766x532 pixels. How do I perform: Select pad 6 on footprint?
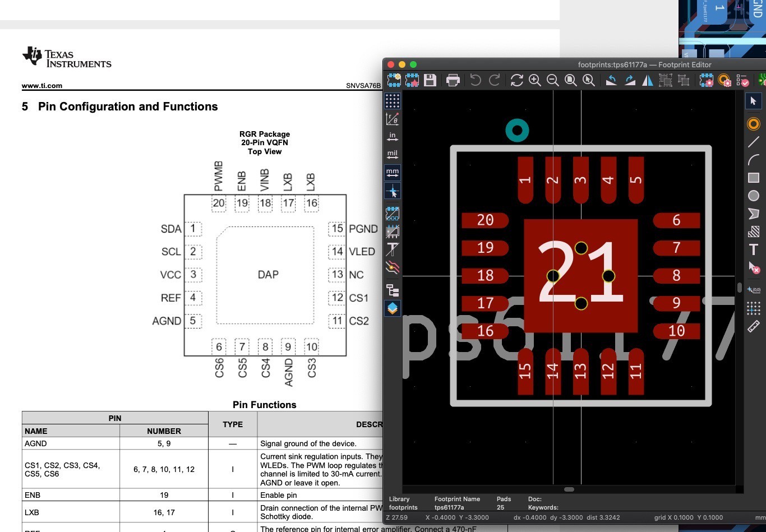coord(676,220)
